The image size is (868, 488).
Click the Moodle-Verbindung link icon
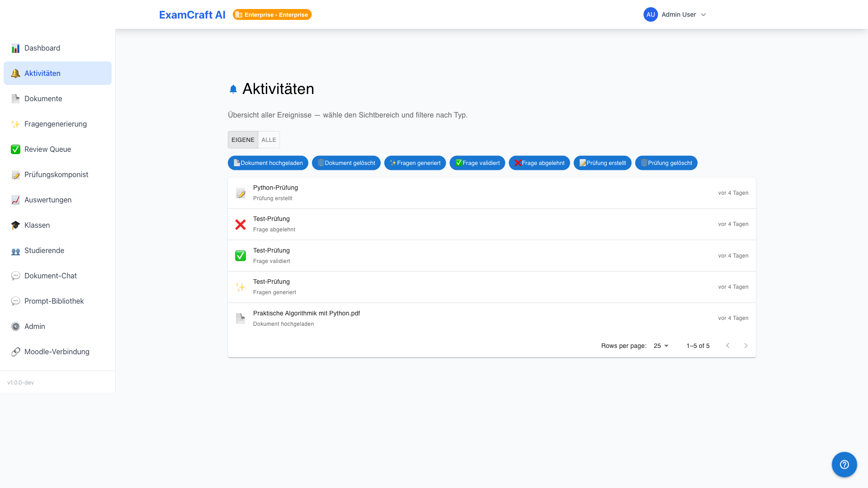15,352
